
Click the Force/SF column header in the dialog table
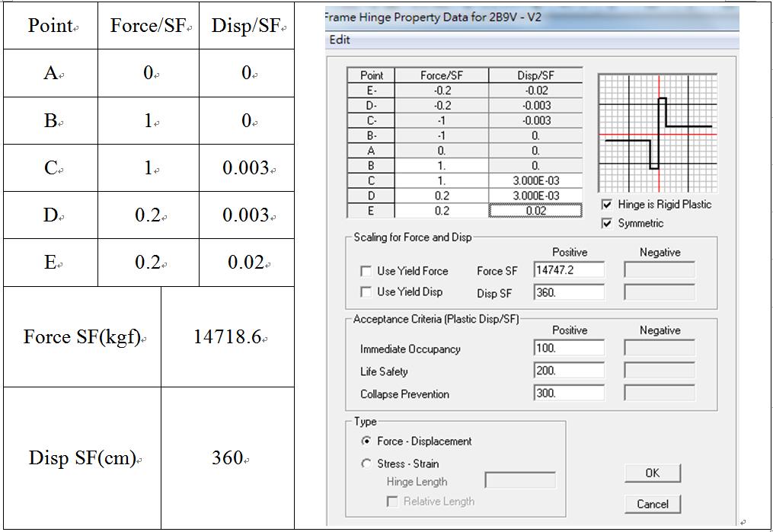click(x=442, y=75)
